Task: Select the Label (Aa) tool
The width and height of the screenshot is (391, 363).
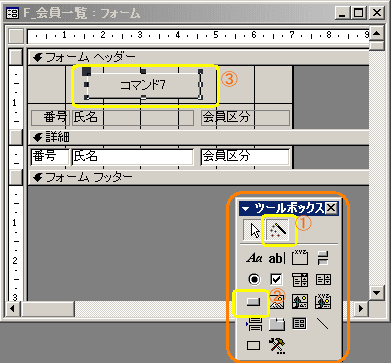Action: [x=254, y=258]
